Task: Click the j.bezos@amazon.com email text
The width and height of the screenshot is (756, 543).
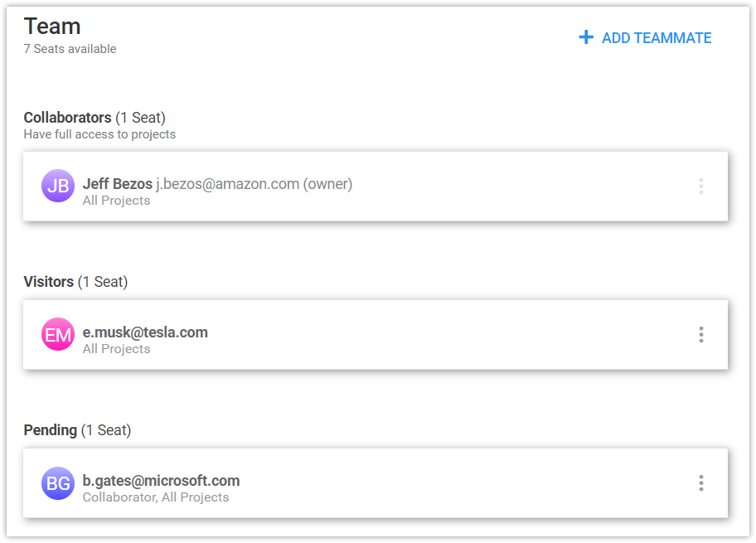Action: coord(228,184)
